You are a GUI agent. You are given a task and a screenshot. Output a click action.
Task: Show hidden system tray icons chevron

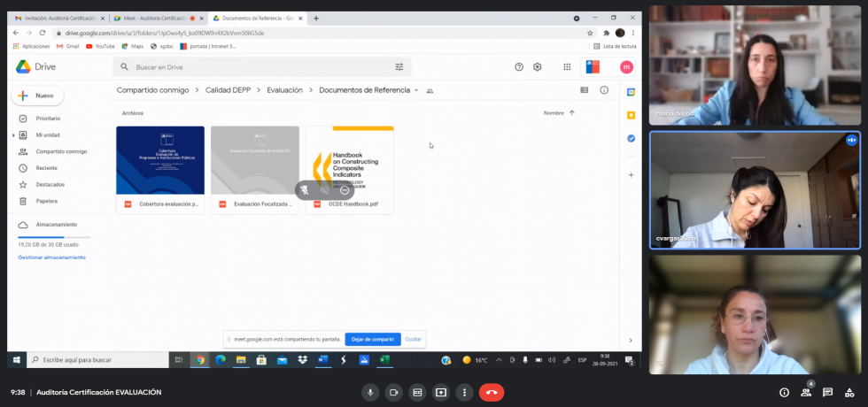click(498, 360)
